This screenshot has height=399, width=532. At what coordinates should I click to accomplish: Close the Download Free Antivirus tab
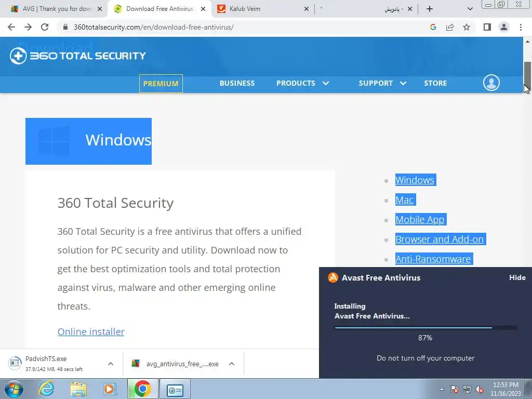203,9
